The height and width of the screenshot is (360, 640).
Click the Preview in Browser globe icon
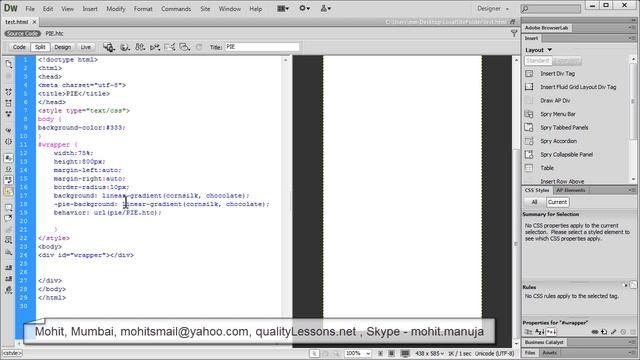coord(125,47)
